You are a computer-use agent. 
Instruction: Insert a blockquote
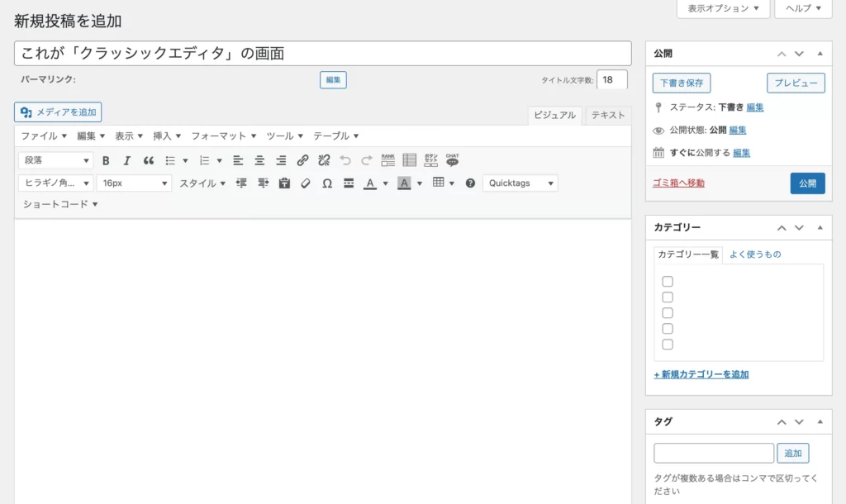(149, 160)
